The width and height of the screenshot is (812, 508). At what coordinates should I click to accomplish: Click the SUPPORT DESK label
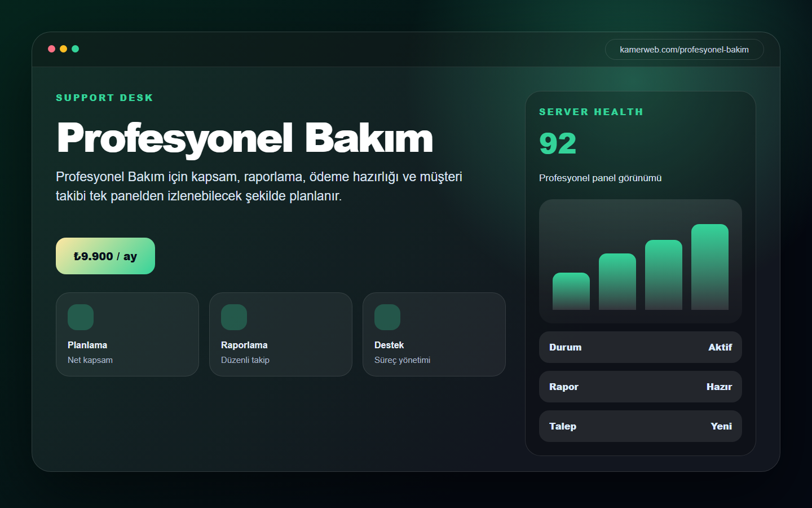click(x=104, y=98)
